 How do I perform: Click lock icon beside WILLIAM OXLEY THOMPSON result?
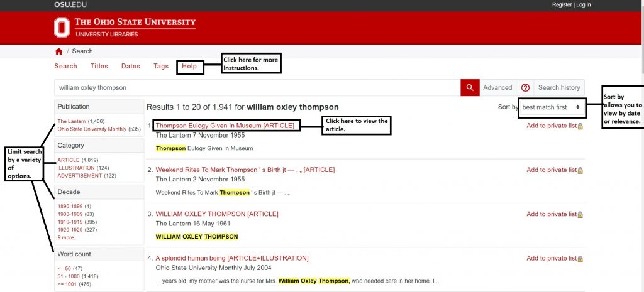[x=580, y=215]
